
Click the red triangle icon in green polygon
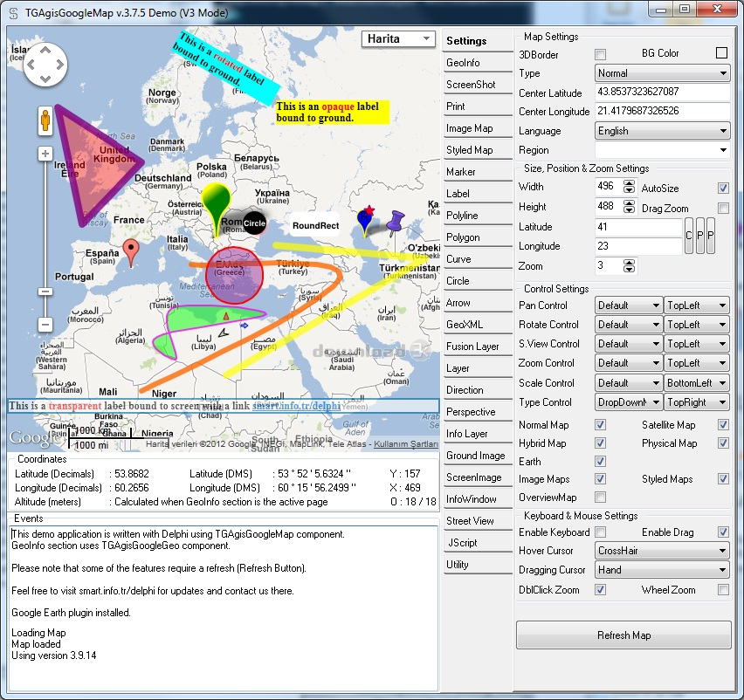[226, 316]
